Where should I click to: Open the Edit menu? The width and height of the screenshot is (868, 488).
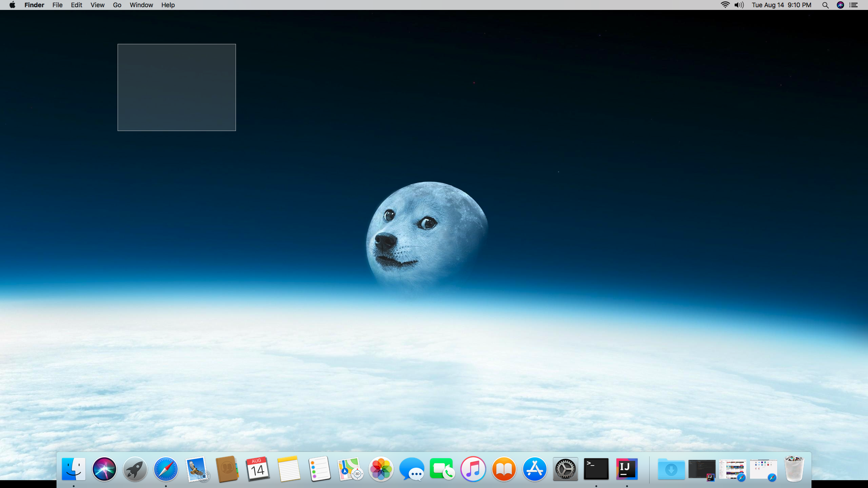point(76,5)
